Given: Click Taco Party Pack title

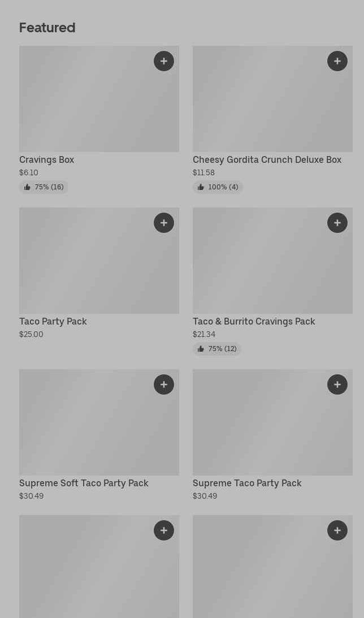Looking at the screenshot, I should pyautogui.click(x=53, y=322).
